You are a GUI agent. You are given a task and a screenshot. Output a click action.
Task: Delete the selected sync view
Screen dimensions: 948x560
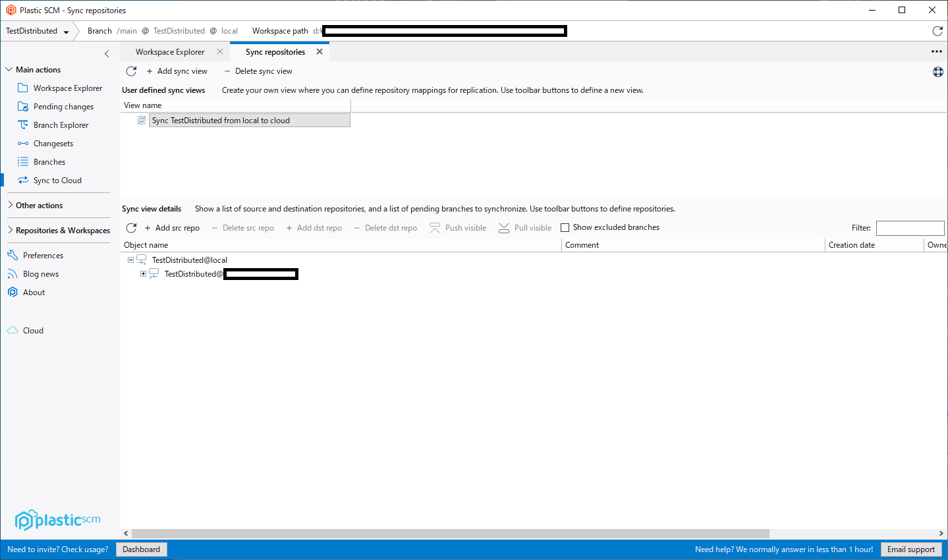point(258,71)
